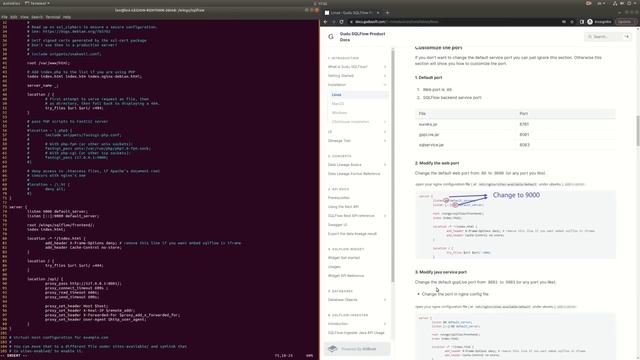The height and width of the screenshot is (360, 640).
Task: Bookmark this page with the star icon
Action: [572, 22]
